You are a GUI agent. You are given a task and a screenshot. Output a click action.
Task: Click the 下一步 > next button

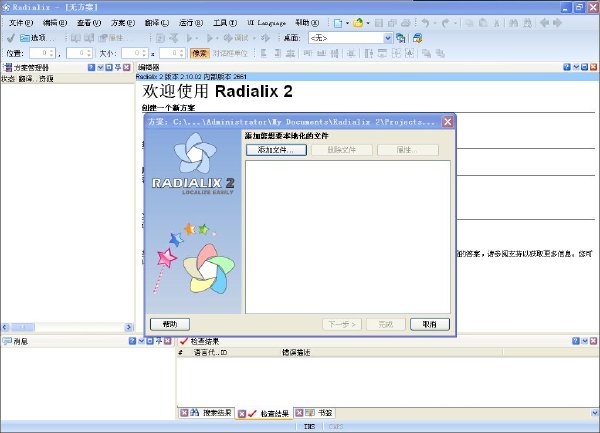coord(342,324)
